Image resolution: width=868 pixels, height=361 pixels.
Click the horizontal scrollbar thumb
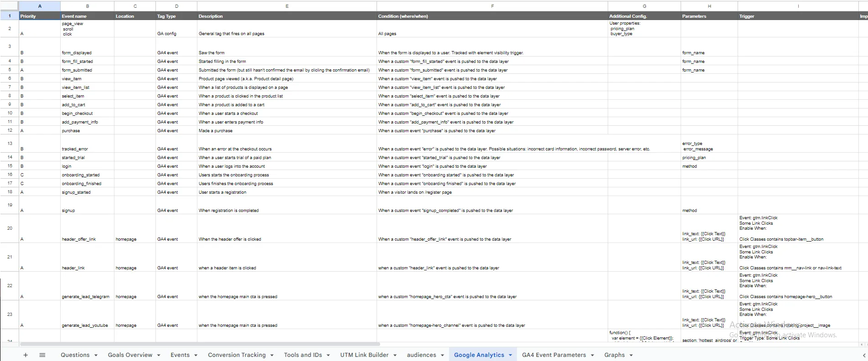[x=200, y=344]
